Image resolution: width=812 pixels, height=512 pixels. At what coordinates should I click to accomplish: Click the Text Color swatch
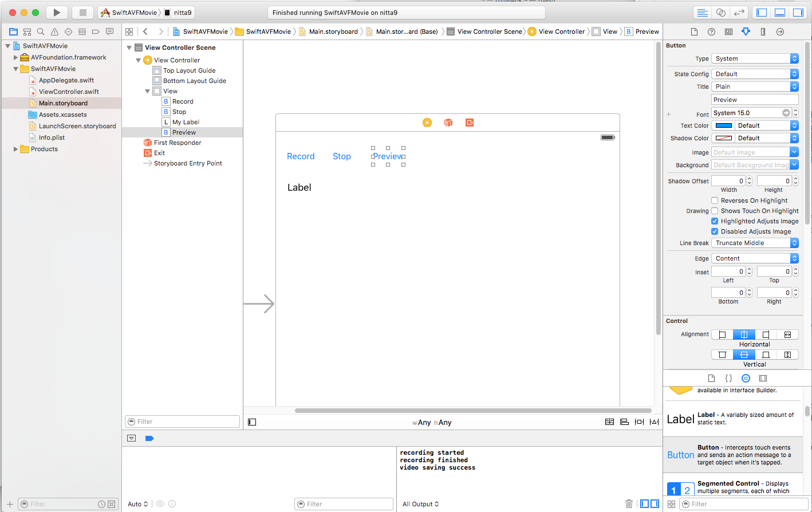tap(724, 125)
